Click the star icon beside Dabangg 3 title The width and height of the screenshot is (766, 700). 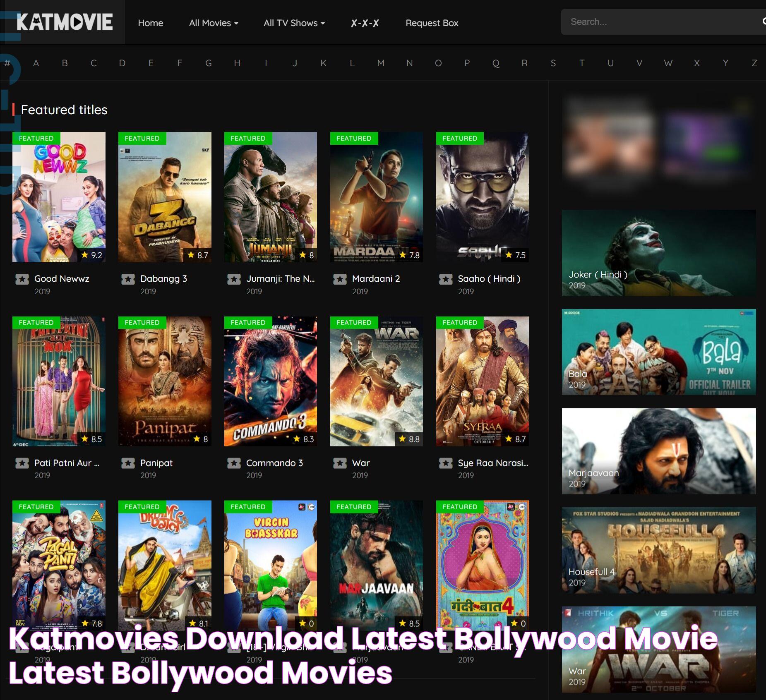[x=128, y=279]
